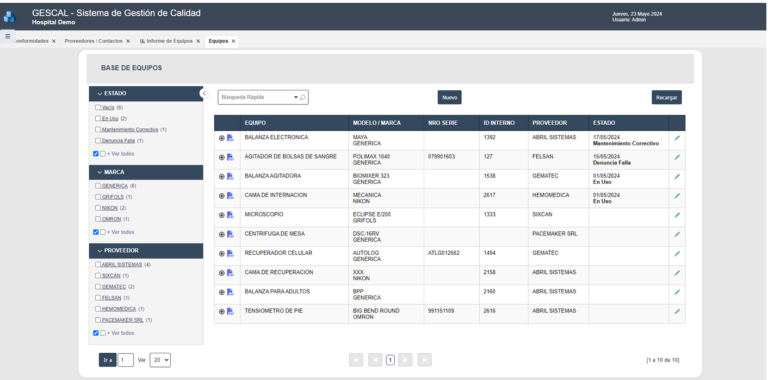
Task: Edit the BALANZA ELECTRONICA row with the pencil
Action: [x=677, y=138]
